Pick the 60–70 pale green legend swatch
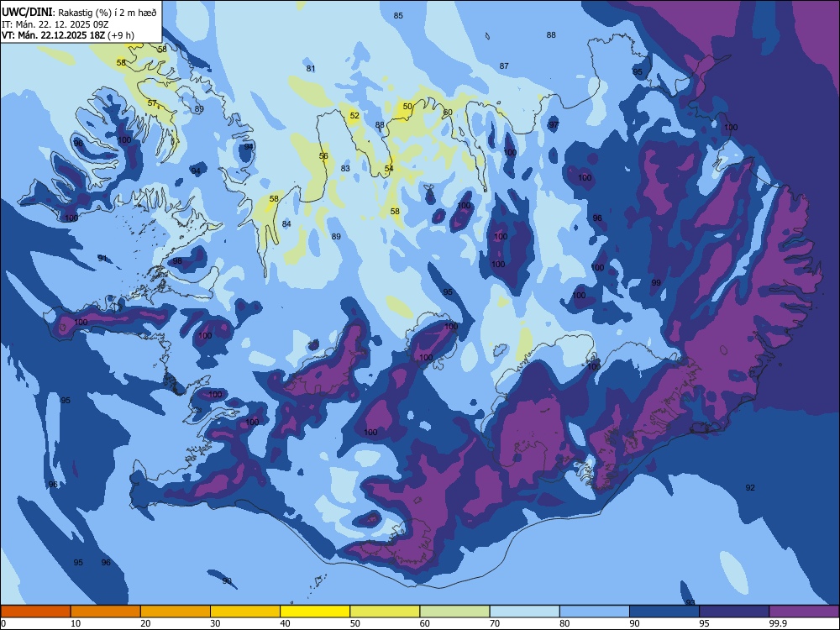The height and width of the screenshot is (630, 840). (454, 612)
